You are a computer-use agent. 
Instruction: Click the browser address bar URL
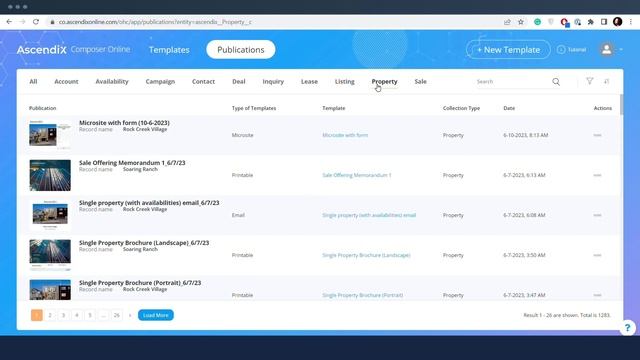pyautogui.click(x=155, y=22)
